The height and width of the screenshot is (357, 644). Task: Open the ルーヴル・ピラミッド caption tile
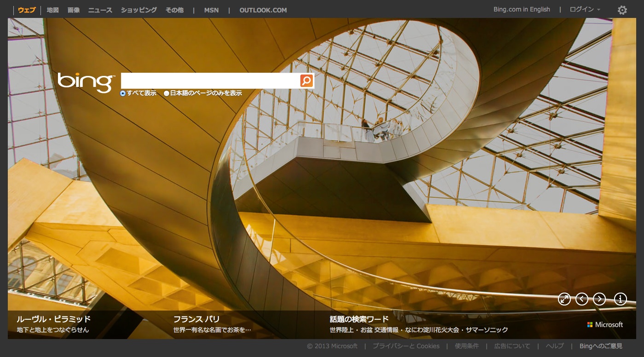[54, 319]
